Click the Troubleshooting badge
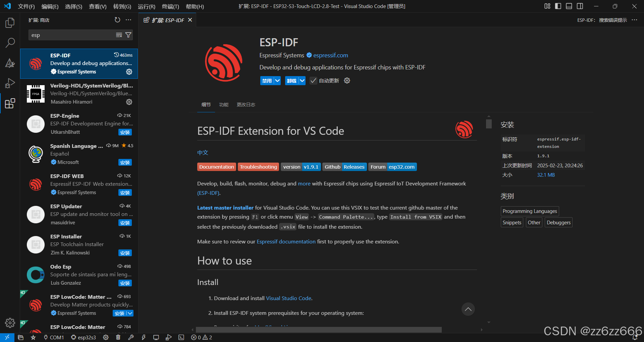Viewport: 644px width, 342px height. pos(258,167)
